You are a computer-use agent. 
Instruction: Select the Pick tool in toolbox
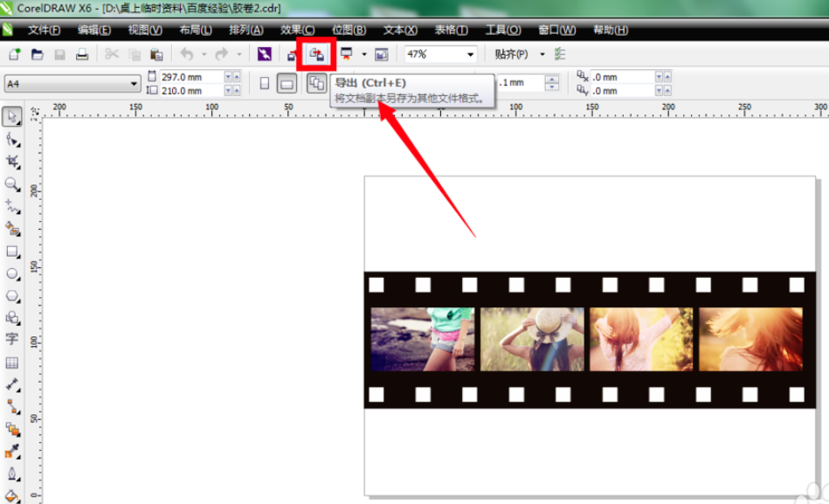click(12, 116)
